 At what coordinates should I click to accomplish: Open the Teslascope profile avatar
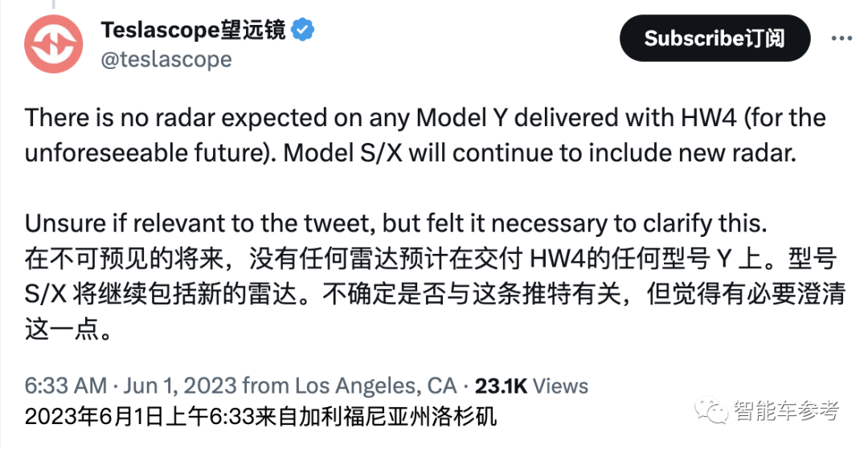(x=54, y=44)
